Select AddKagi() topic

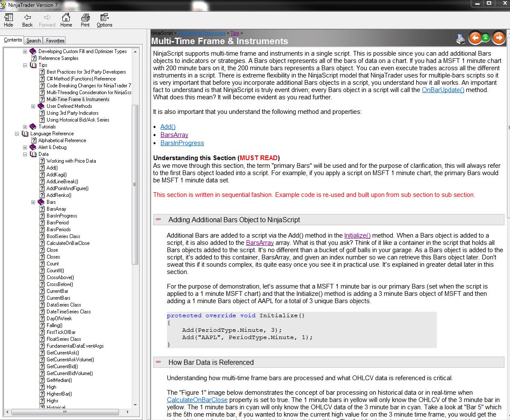click(x=56, y=174)
